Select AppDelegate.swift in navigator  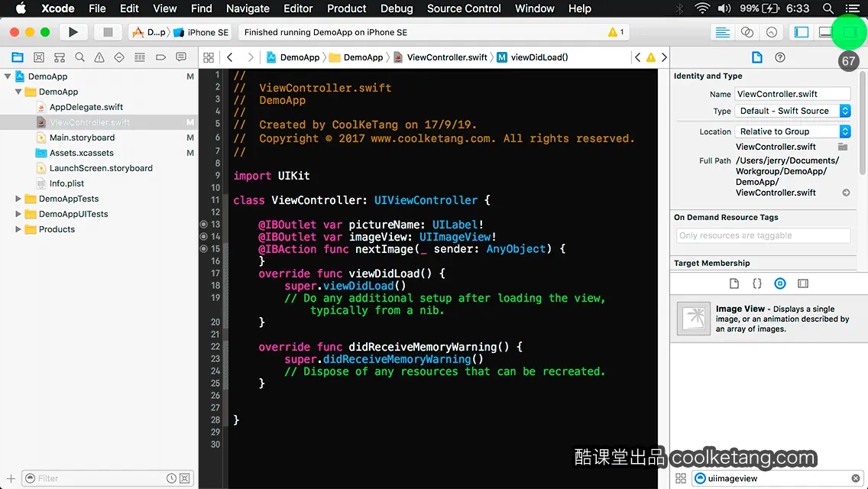tap(86, 107)
